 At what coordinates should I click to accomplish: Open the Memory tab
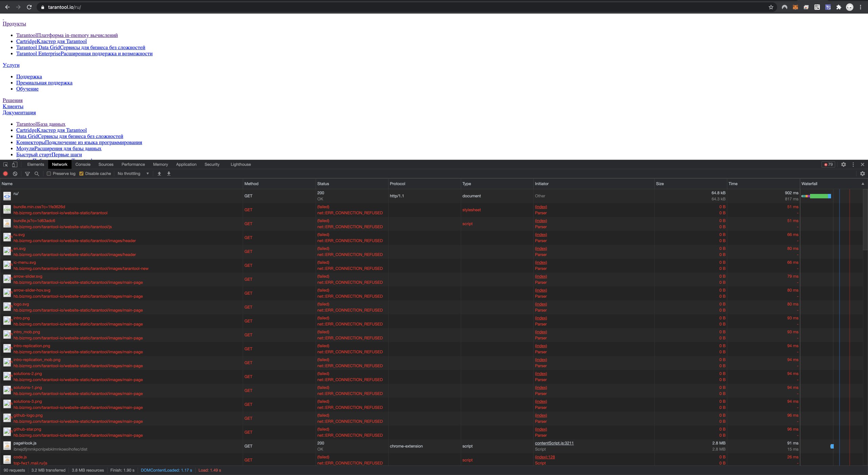click(160, 164)
